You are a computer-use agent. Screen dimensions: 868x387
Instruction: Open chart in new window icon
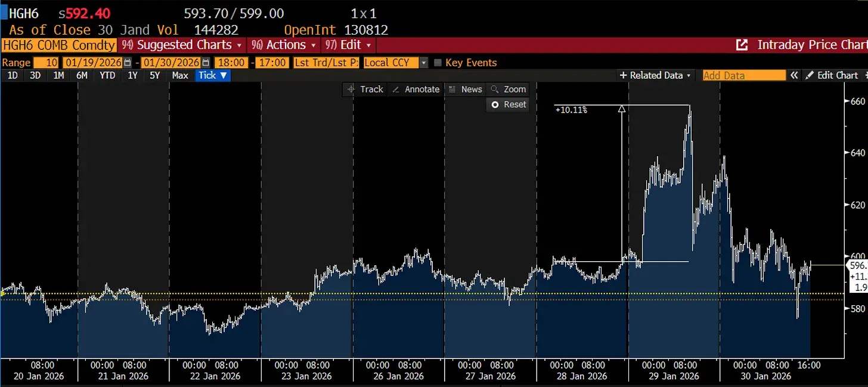coord(742,45)
